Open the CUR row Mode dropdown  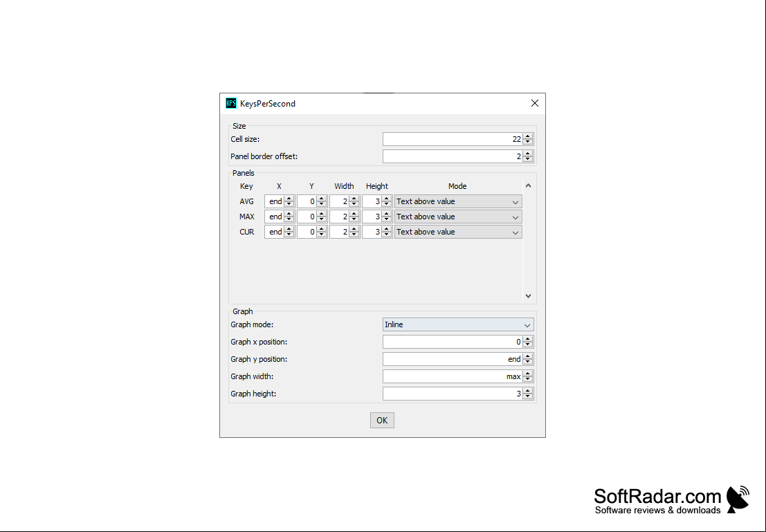click(x=458, y=232)
